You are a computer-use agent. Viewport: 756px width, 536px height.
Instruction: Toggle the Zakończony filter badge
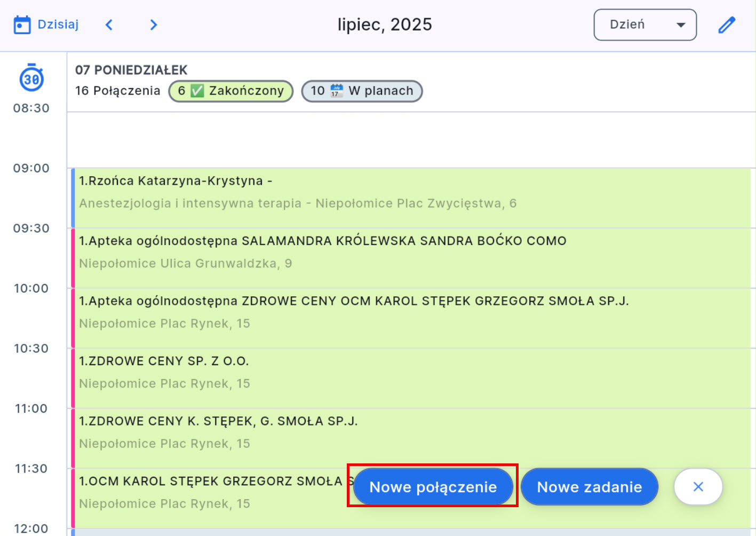tap(230, 91)
